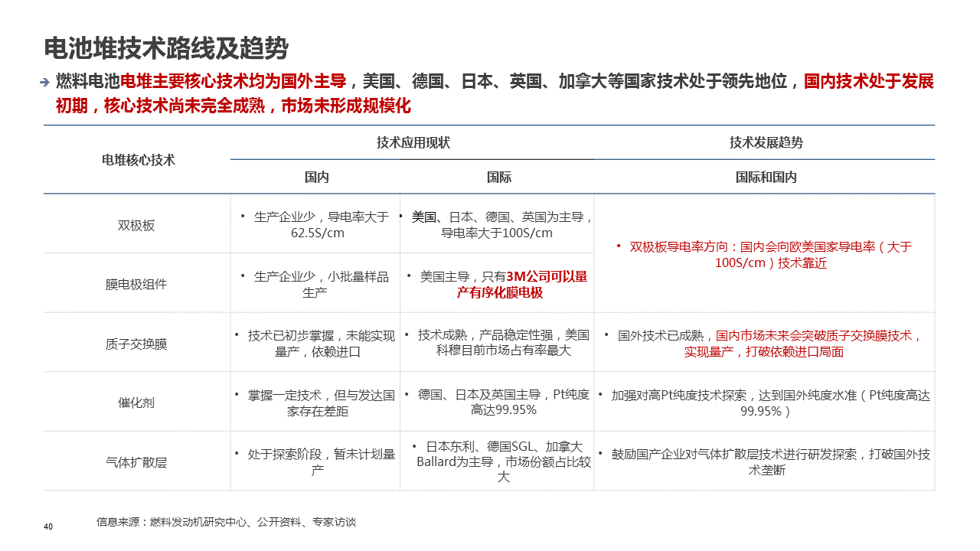980x551 pixels.
Task: Click the 技术发展趋势 header
Action: click(x=765, y=142)
